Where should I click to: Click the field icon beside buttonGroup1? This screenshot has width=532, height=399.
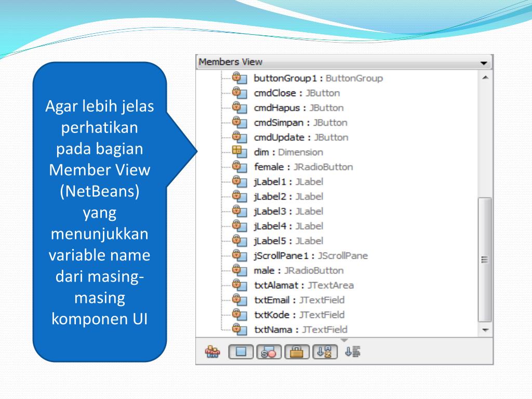240,78
